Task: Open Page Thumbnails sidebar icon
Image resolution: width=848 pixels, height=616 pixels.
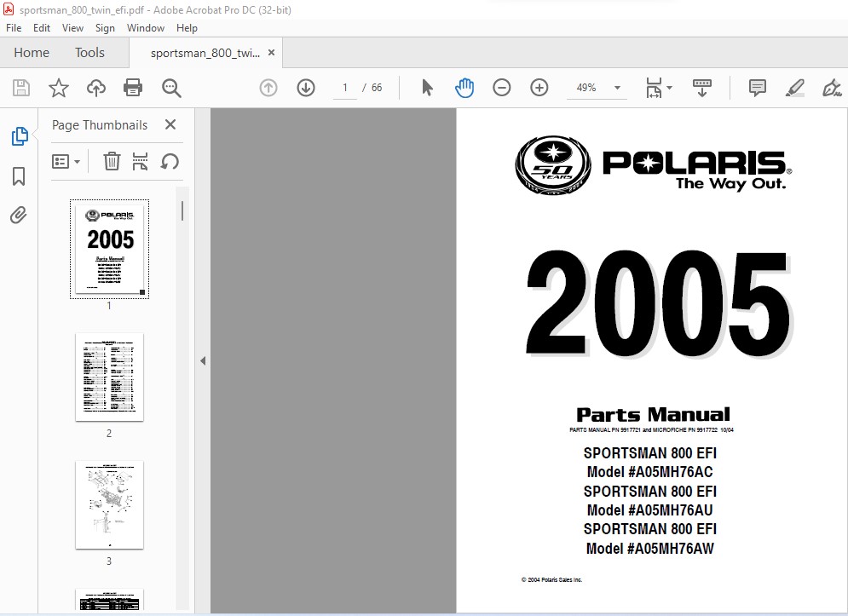Action: click(20, 136)
